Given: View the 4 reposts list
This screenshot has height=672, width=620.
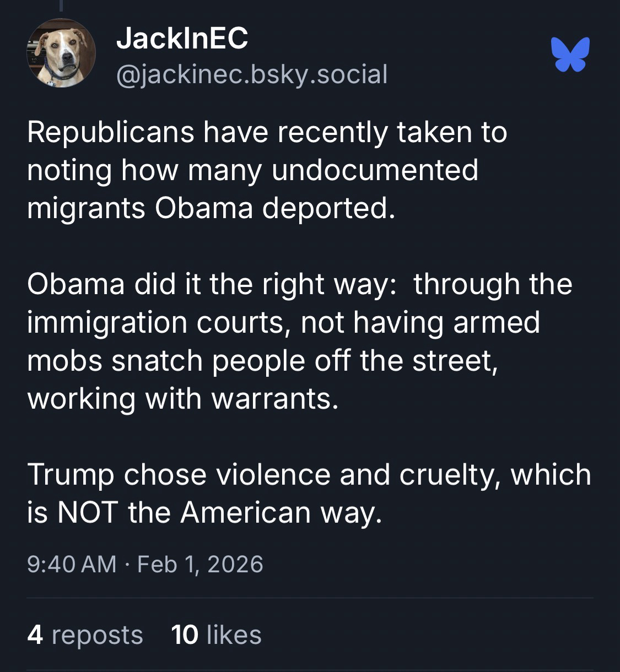Looking at the screenshot, I should [x=85, y=635].
